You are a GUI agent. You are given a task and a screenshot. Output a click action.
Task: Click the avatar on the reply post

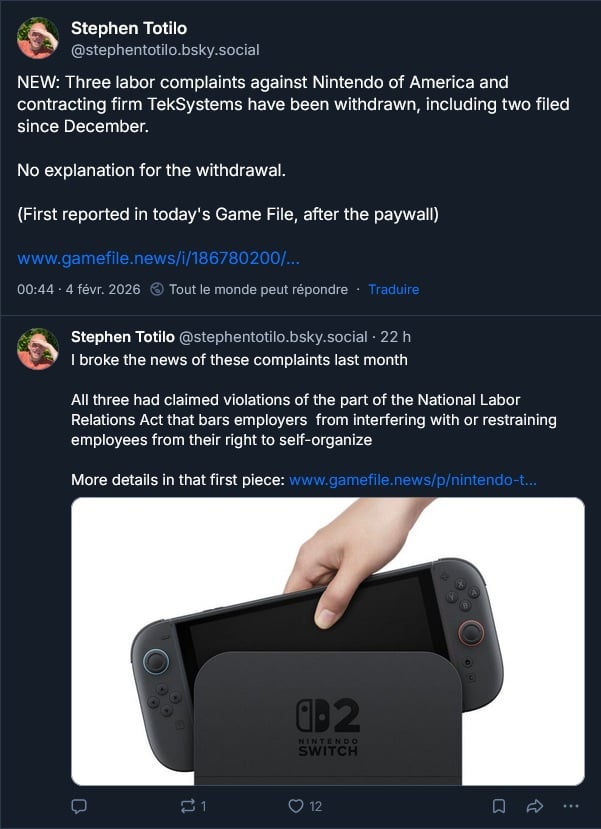point(38,348)
